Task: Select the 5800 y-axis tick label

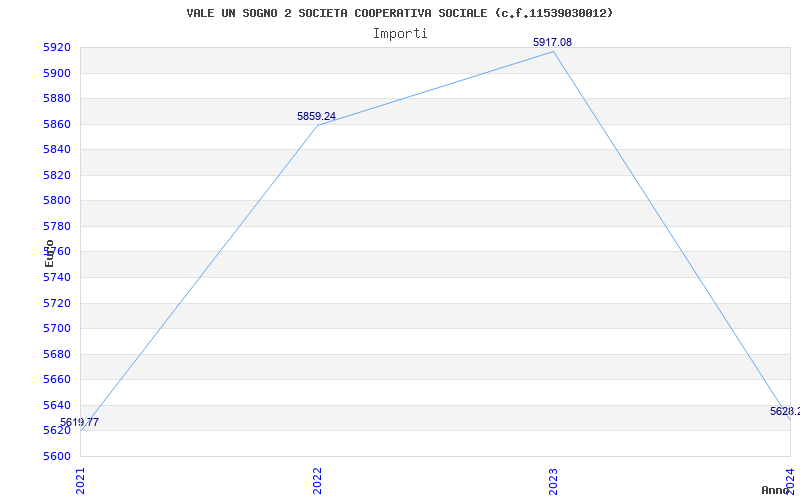Action: (57, 200)
